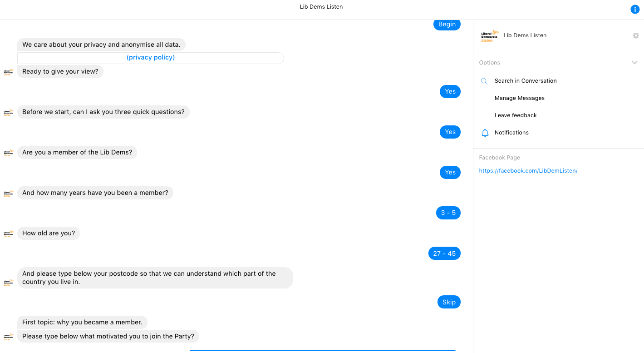Click the Lib Dems Listen logo in sidebar
644x353 pixels.
(x=490, y=36)
